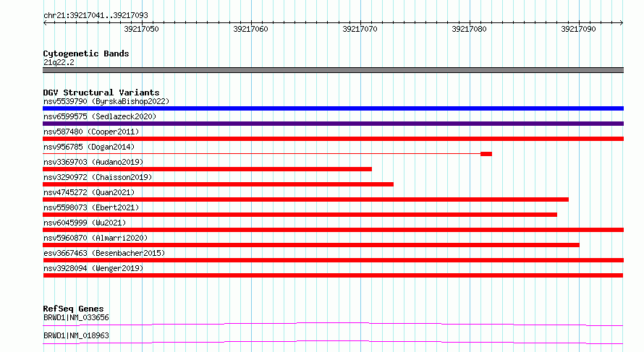Viewport: 644px width, 352px height.
Task: Click the ruler's right arrow end
Action: pyautogui.click(x=622, y=23)
